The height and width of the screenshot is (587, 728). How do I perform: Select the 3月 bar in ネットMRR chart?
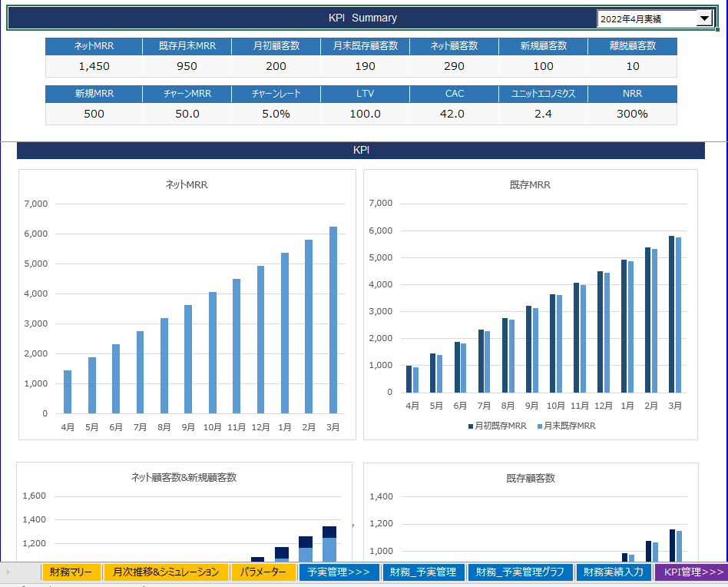tap(333, 320)
